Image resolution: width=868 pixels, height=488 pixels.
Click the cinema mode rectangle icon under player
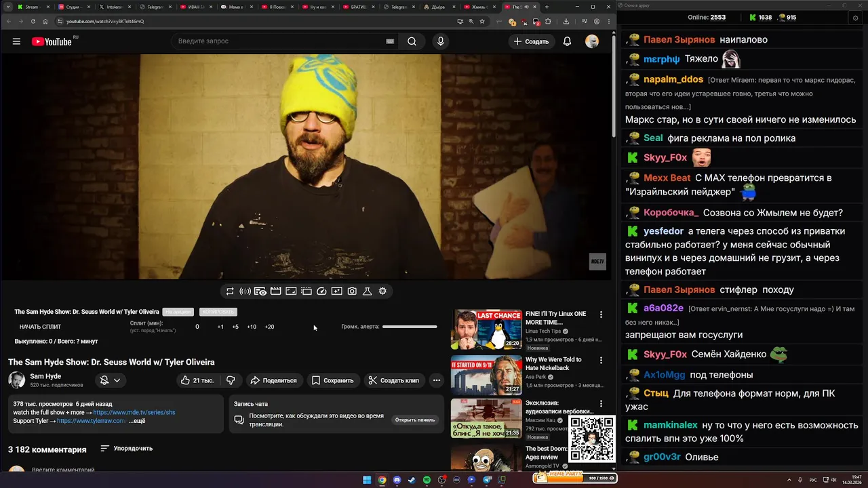coord(291,291)
